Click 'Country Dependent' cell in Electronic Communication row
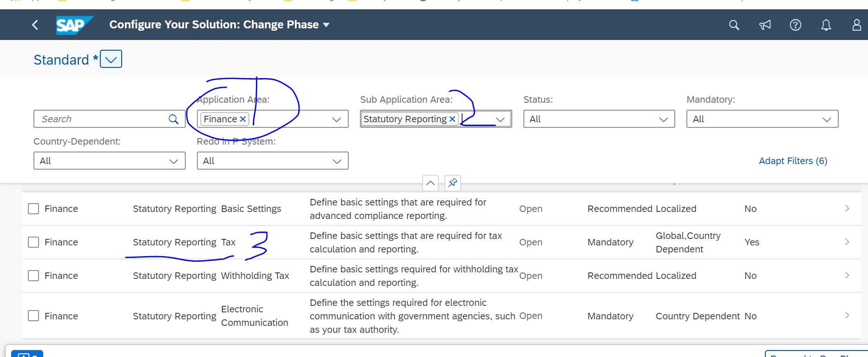Viewport: 868px width, 357px height. [698, 316]
